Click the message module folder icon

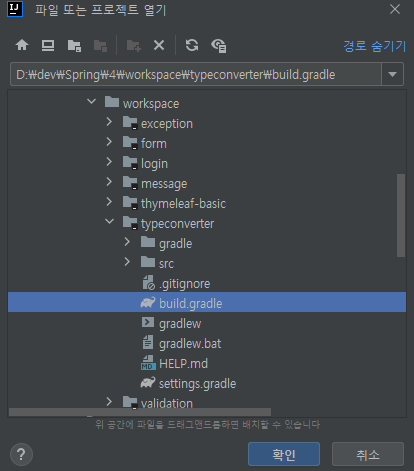pos(130,183)
